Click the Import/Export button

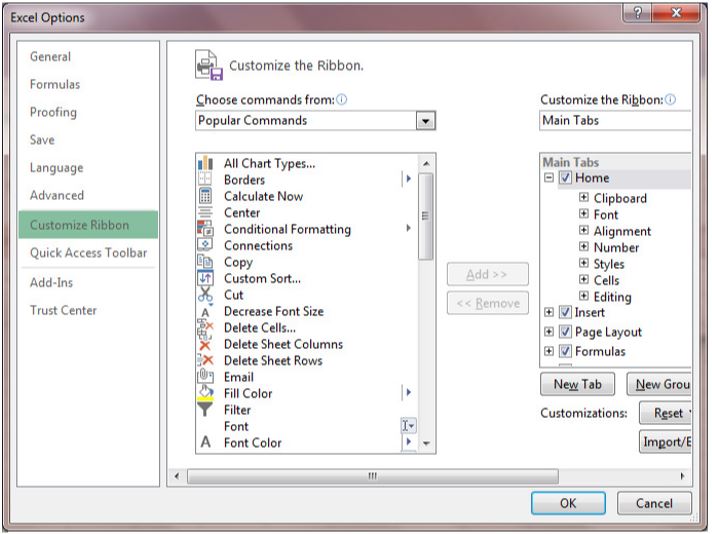coord(665,441)
